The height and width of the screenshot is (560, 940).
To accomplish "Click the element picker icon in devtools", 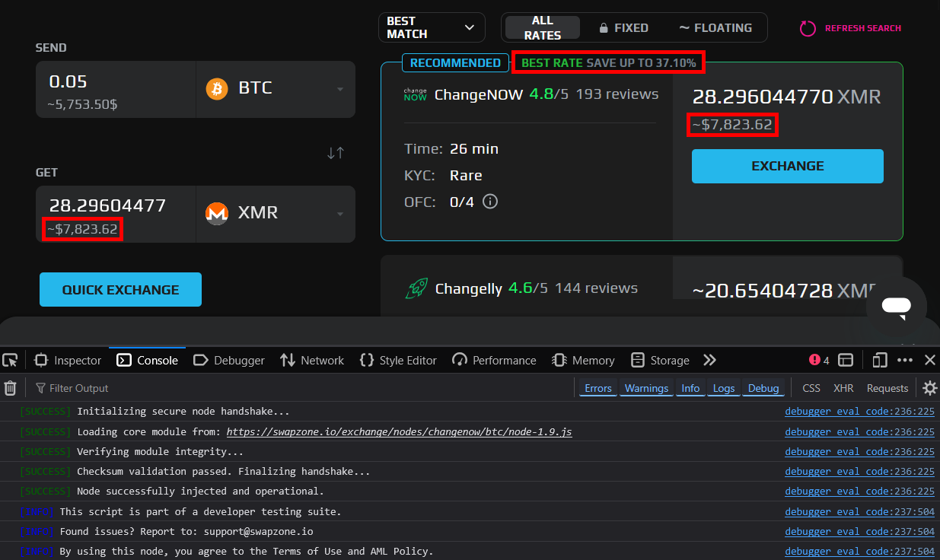I will [10, 360].
